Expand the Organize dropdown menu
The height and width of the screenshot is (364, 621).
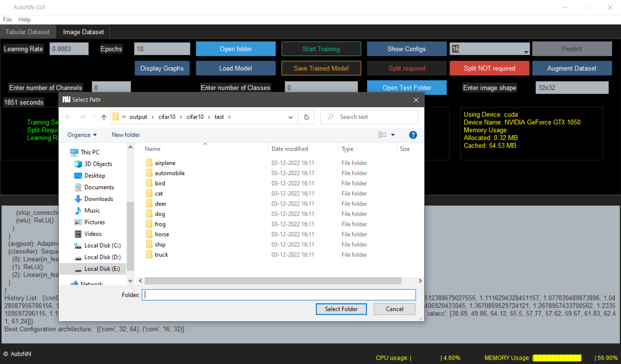pyautogui.click(x=82, y=135)
